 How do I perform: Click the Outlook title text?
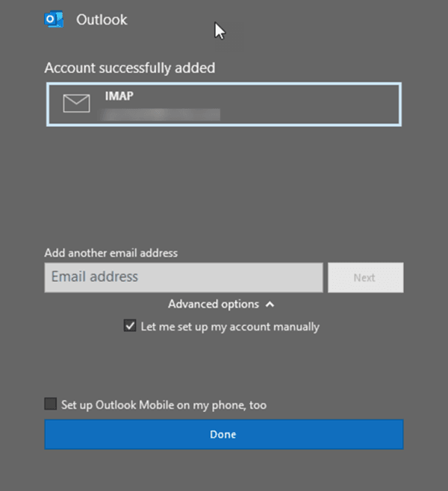[x=102, y=20]
